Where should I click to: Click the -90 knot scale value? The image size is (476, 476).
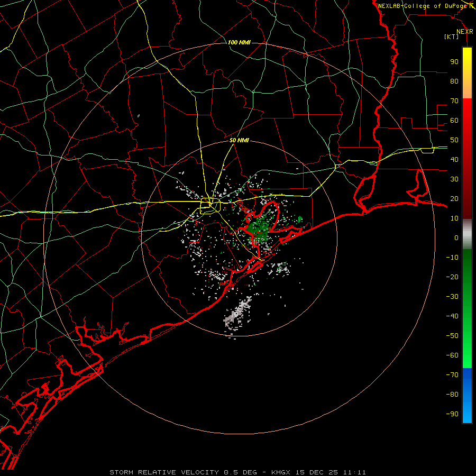click(x=452, y=414)
